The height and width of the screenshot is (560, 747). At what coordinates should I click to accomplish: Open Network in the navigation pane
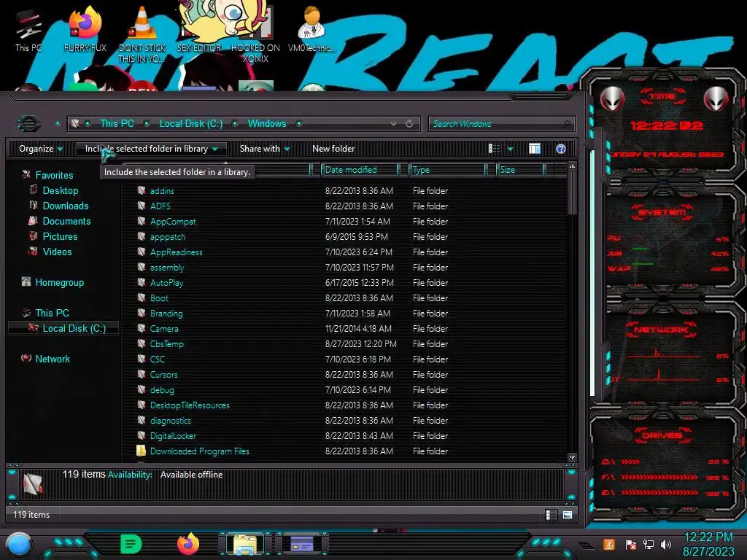coord(53,359)
